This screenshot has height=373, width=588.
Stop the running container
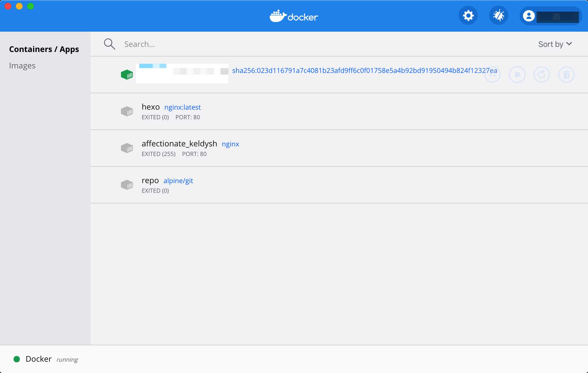pyautogui.click(x=517, y=75)
